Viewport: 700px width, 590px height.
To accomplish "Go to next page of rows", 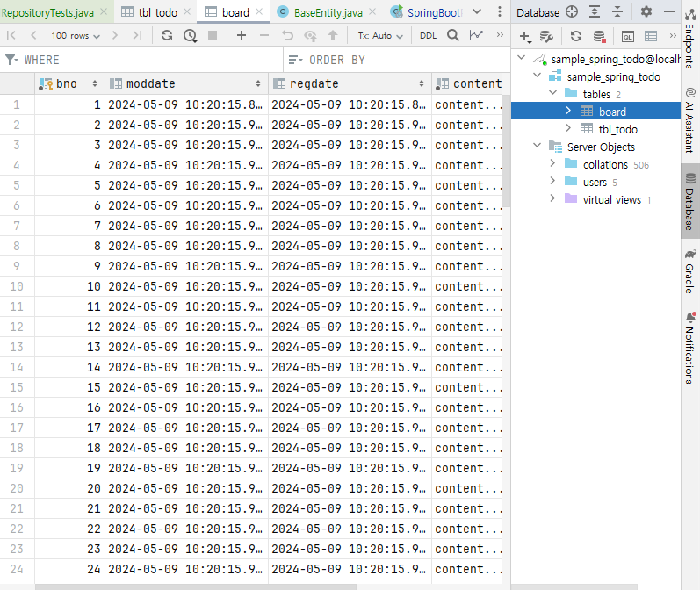I will point(115,35).
